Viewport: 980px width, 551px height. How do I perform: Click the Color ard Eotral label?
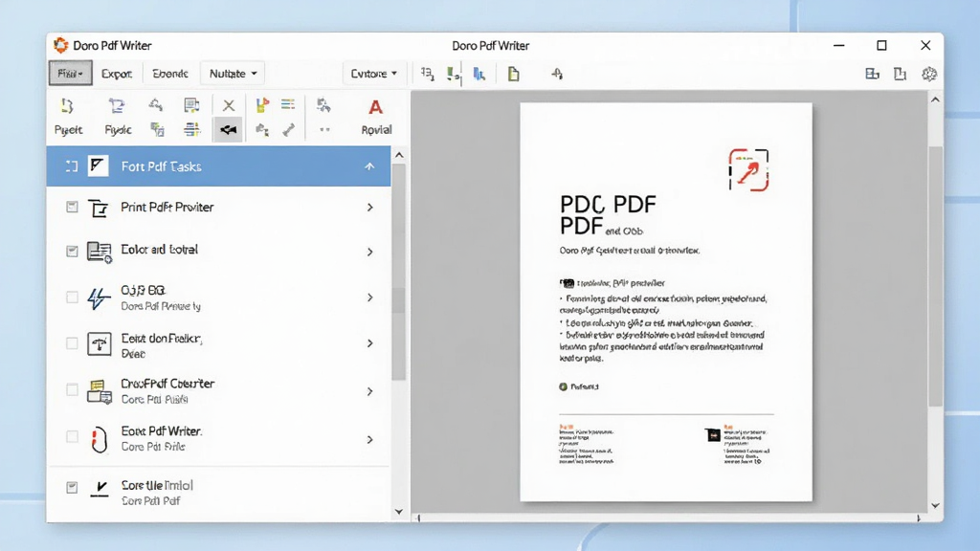tap(160, 250)
